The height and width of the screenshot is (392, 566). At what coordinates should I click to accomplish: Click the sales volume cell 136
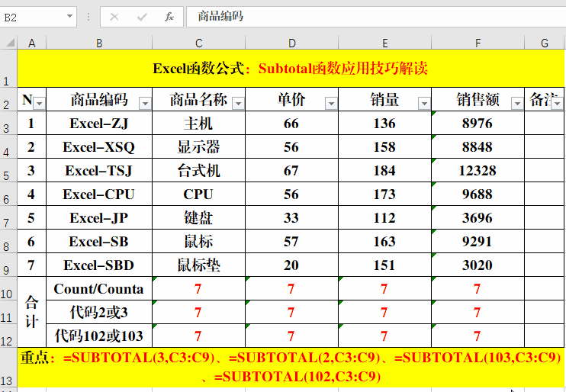pyautogui.click(x=384, y=123)
